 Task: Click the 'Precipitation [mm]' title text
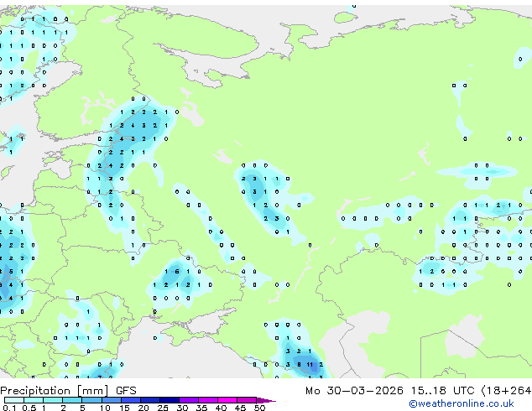coord(55,391)
